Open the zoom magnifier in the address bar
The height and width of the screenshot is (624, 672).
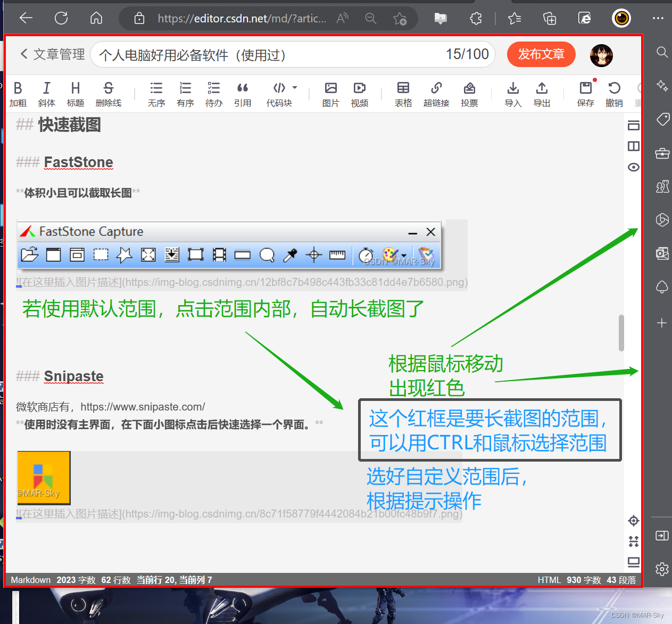point(371,19)
